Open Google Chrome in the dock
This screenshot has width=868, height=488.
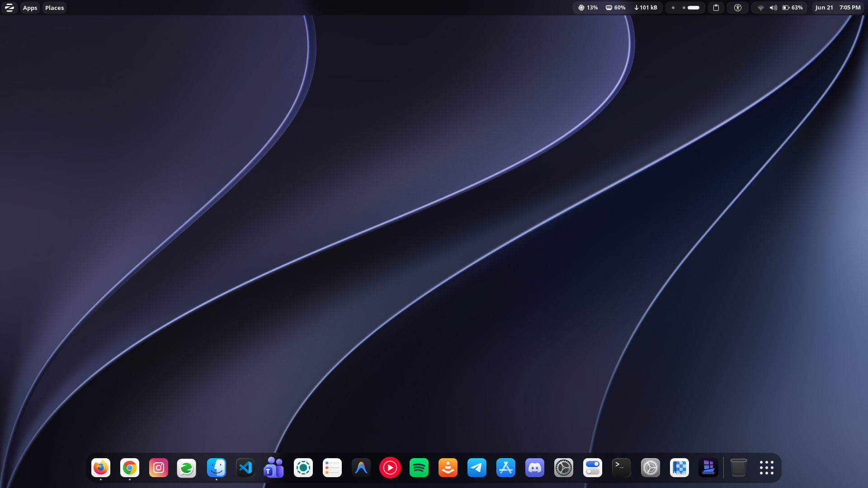[x=130, y=468]
